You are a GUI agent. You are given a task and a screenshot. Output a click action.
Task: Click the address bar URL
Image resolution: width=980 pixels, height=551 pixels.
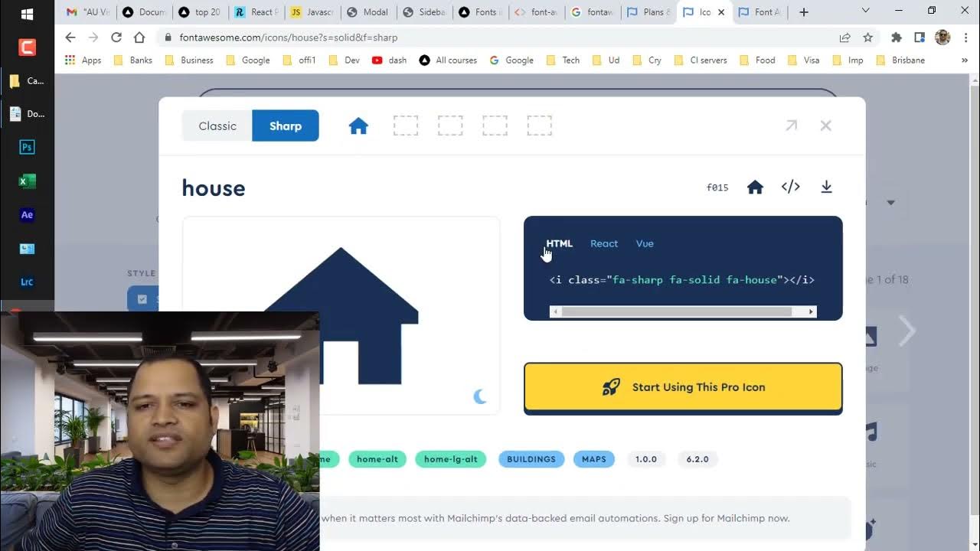pos(289,37)
